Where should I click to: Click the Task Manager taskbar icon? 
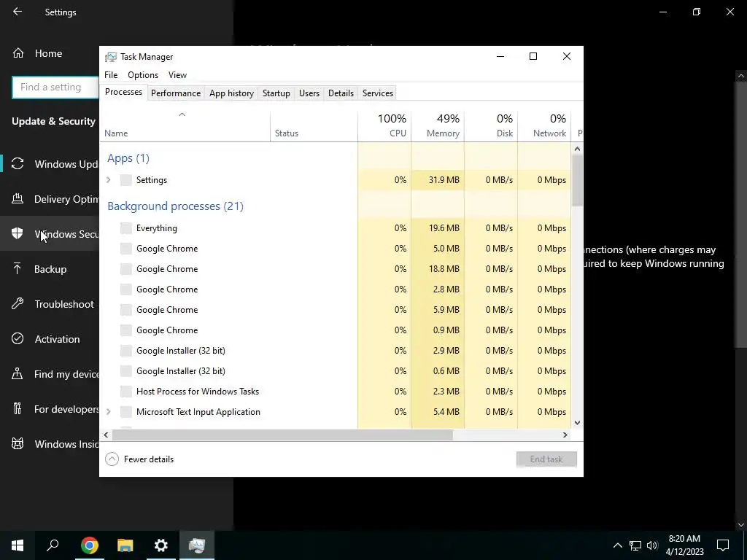click(197, 545)
